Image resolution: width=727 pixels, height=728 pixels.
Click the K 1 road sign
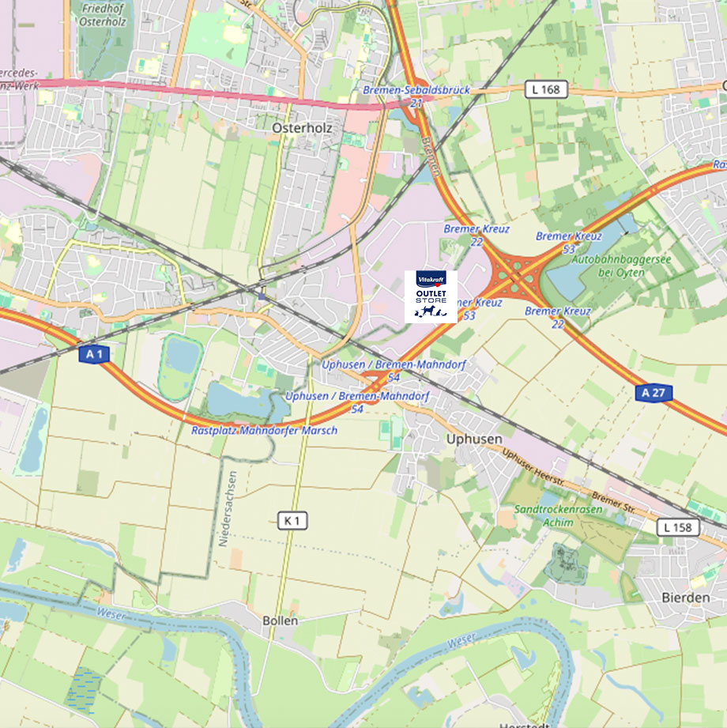(x=292, y=521)
